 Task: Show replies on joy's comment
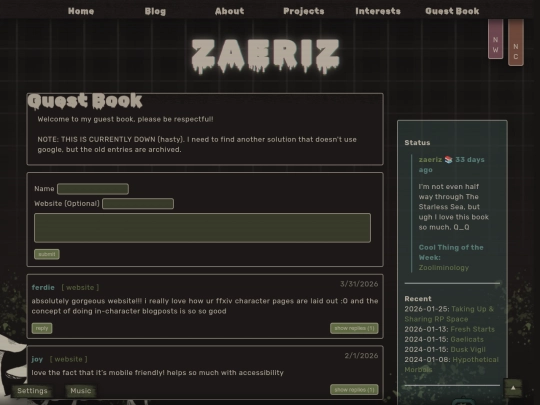coord(354,390)
